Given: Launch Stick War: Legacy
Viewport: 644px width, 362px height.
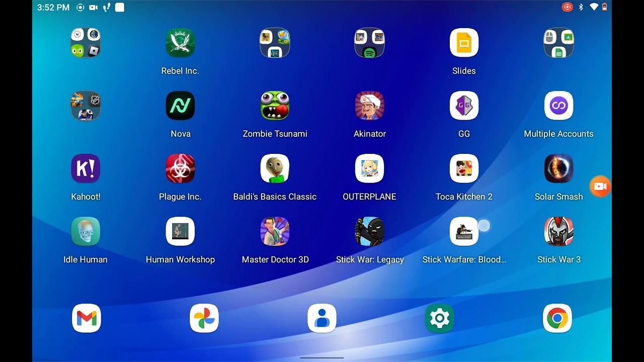Looking at the screenshot, I should [369, 231].
